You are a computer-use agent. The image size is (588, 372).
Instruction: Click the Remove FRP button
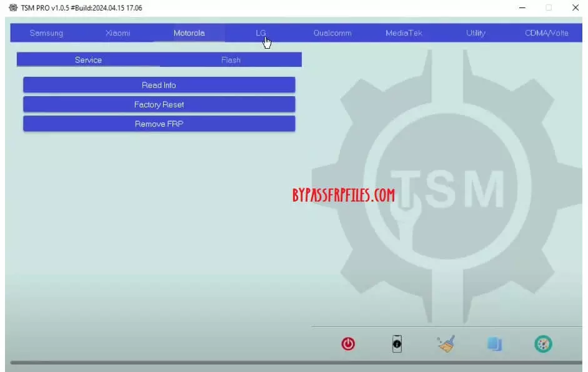click(x=159, y=124)
